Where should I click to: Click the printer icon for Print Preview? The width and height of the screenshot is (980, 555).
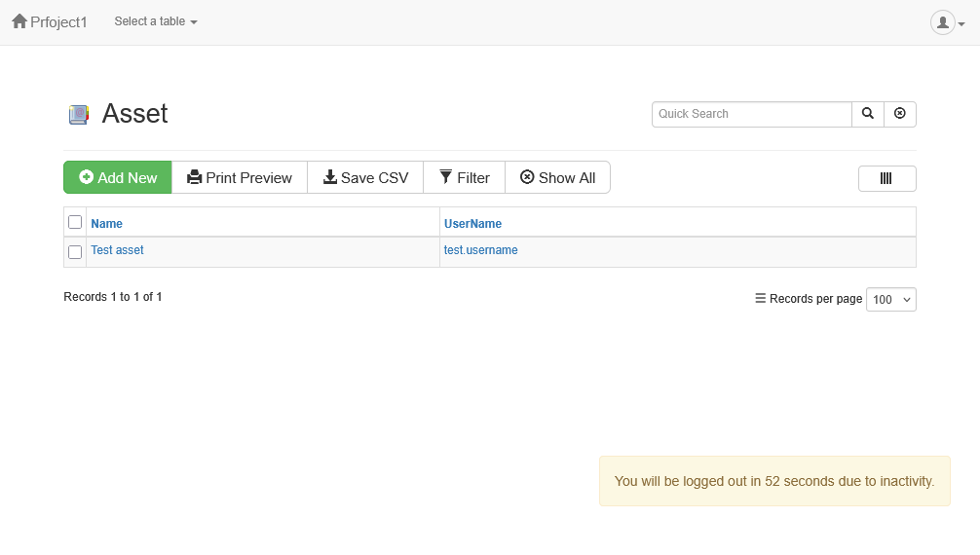[x=195, y=177]
